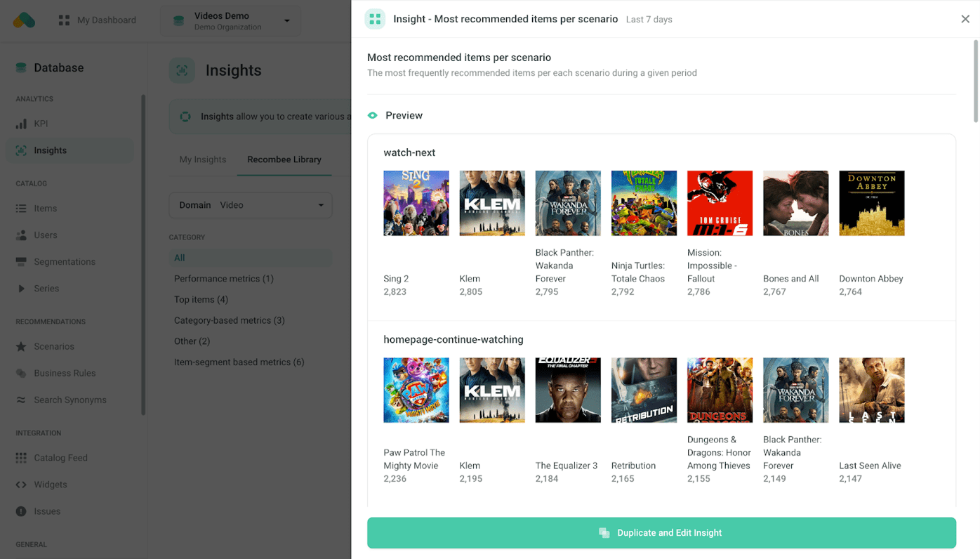The height and width of the screenshot is (559, 980).
Task: Switch to Recombee Library tab
Action: 284,159
